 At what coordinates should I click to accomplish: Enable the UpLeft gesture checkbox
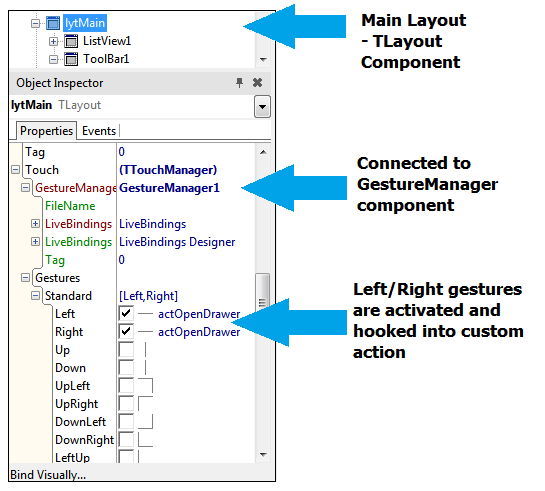click(126, 386)
